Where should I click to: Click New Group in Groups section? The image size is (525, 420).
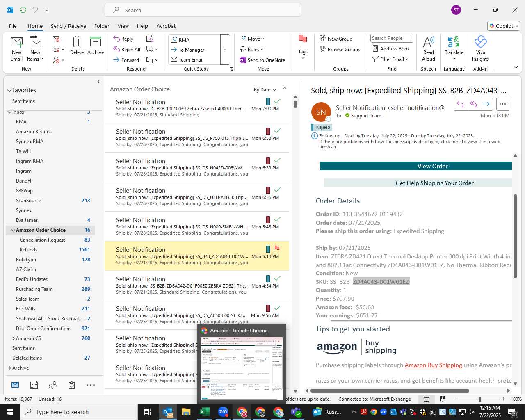click(336, 39)
